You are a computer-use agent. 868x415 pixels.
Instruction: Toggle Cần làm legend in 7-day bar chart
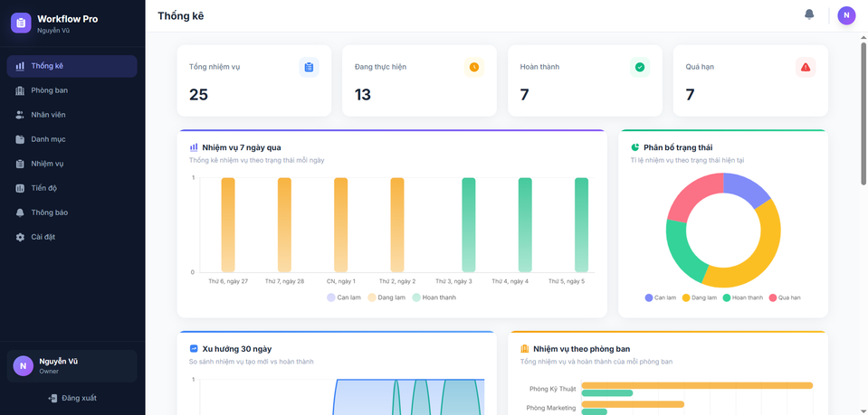tap(343, 297)
